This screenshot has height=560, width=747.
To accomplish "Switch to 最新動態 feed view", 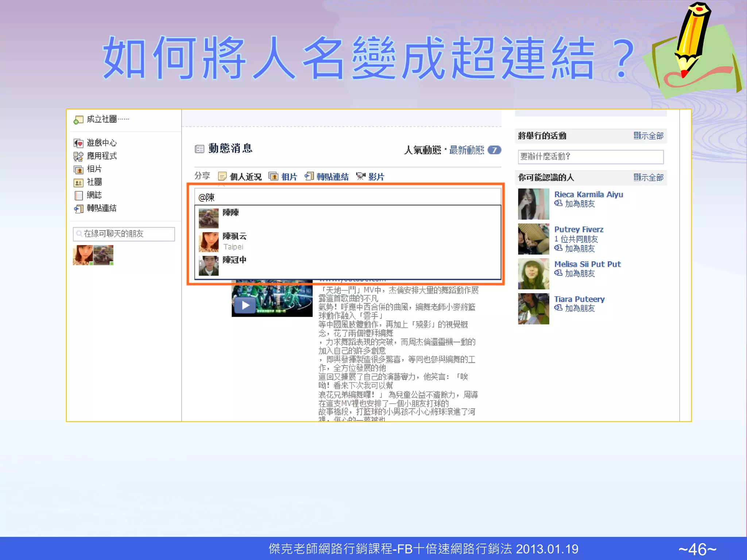I will pyautogui.click(x=467, y=150).
